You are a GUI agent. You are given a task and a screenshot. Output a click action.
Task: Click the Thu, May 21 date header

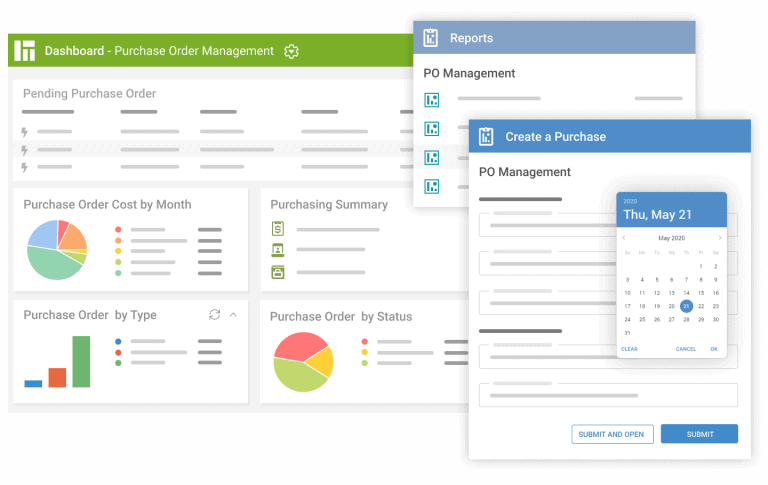[657, 215]
